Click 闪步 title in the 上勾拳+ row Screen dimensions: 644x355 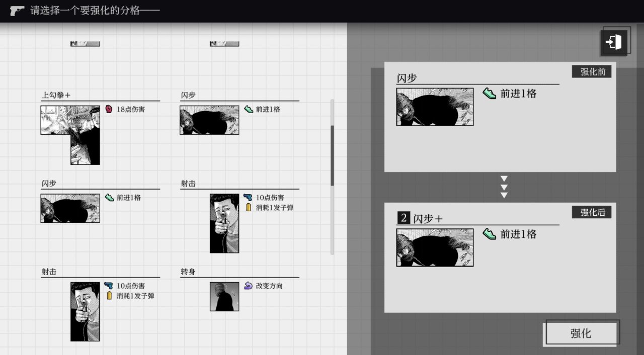pos(188,95)
